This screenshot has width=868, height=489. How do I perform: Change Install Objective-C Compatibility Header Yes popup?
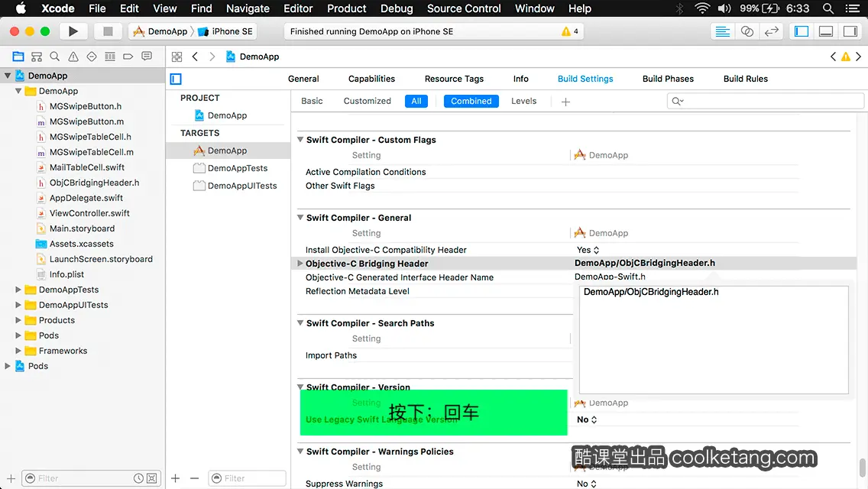coord(588,250)
